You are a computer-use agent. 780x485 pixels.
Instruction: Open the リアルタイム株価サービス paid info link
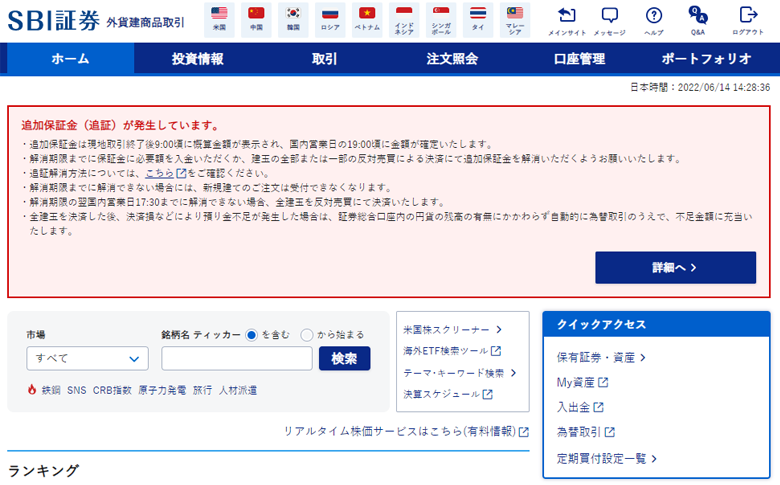pos(406,431)
